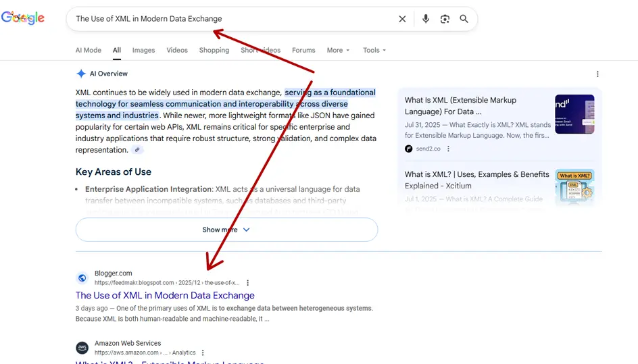Open options menu for Blogger.com result
Screen dimensions: 638x364
pos(248,283)
